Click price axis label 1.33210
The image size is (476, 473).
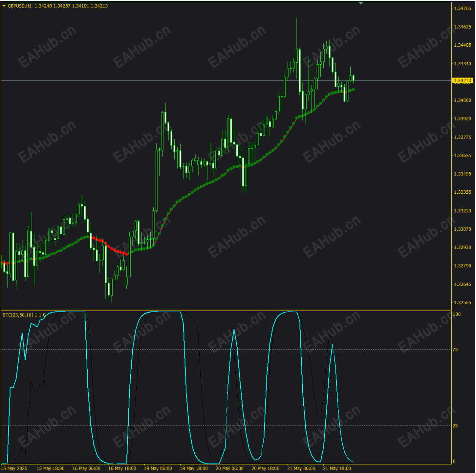(462, 210)
